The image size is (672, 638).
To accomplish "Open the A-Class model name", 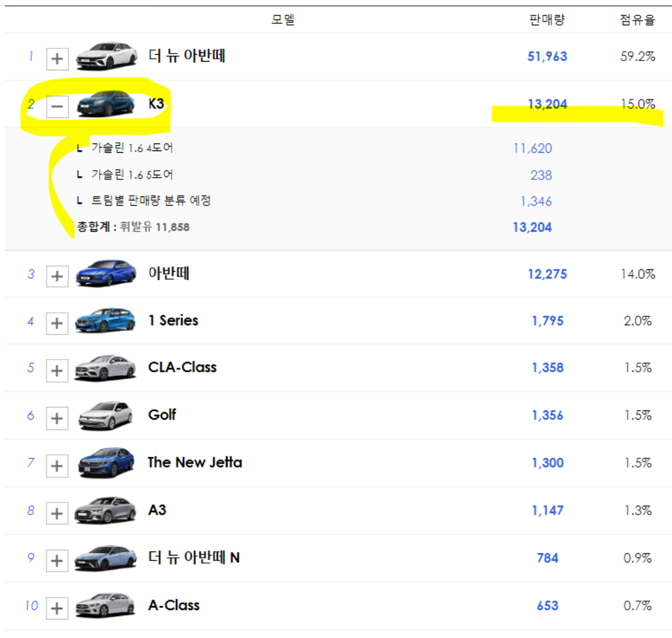I will (x=173, y=605).
